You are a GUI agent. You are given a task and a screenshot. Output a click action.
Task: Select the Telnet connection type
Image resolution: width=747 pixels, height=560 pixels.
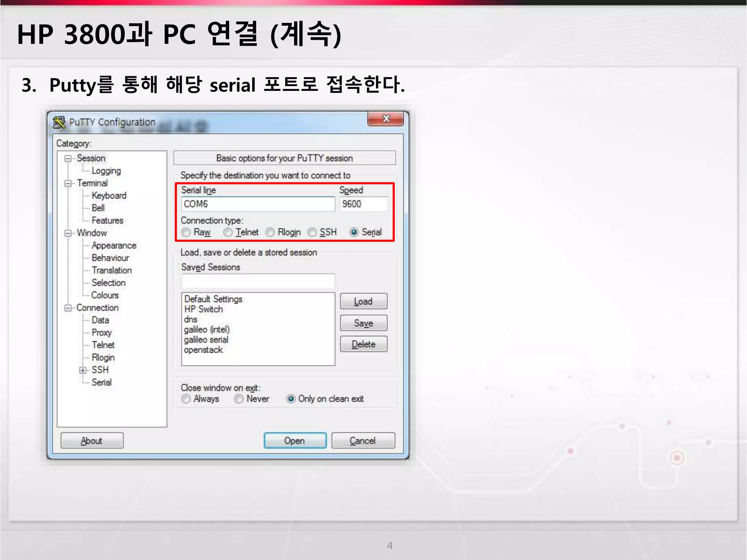click(x=228, y=232)
